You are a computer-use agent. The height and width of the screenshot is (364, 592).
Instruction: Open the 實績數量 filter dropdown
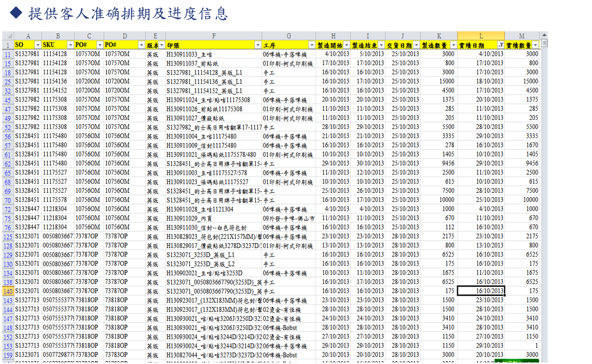[535, 45]
